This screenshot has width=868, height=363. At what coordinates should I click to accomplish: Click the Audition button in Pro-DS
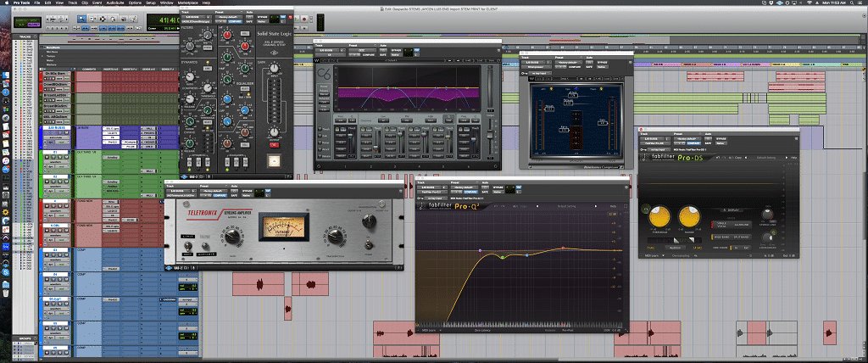[x=675, y=248]
